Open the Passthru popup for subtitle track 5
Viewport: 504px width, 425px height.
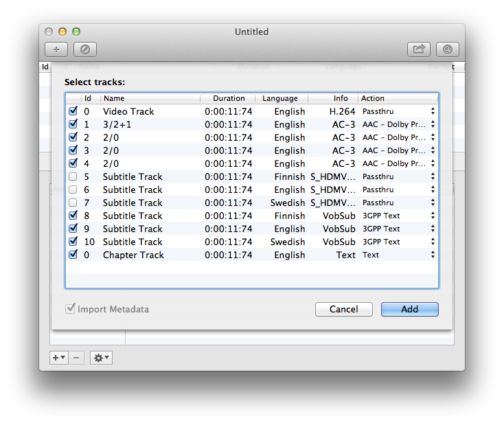pos(398,176)
